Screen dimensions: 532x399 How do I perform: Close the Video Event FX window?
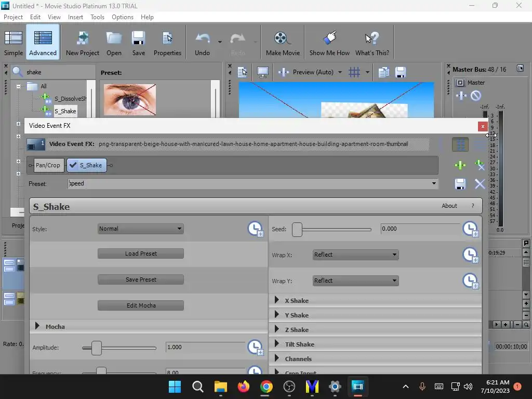483,126
